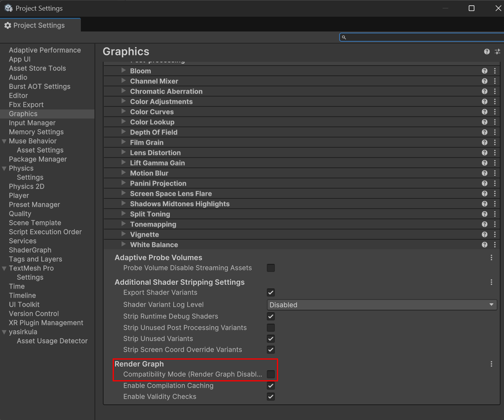Open the help icon next to White Balance

pos(485,244)
